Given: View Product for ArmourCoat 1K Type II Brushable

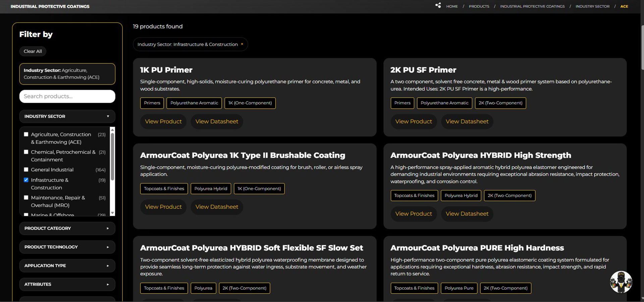Looking at the screenshot, I should click(163, 207).
